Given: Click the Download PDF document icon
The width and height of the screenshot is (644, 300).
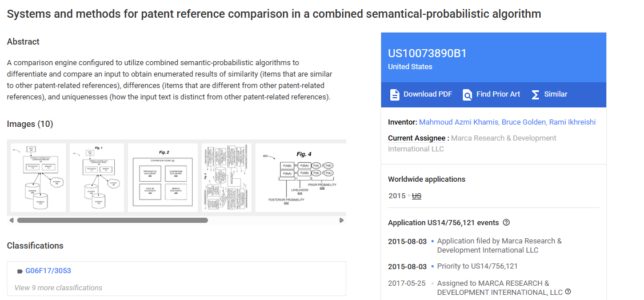Looking at the screenshot, I should click(x=394, y=95).
